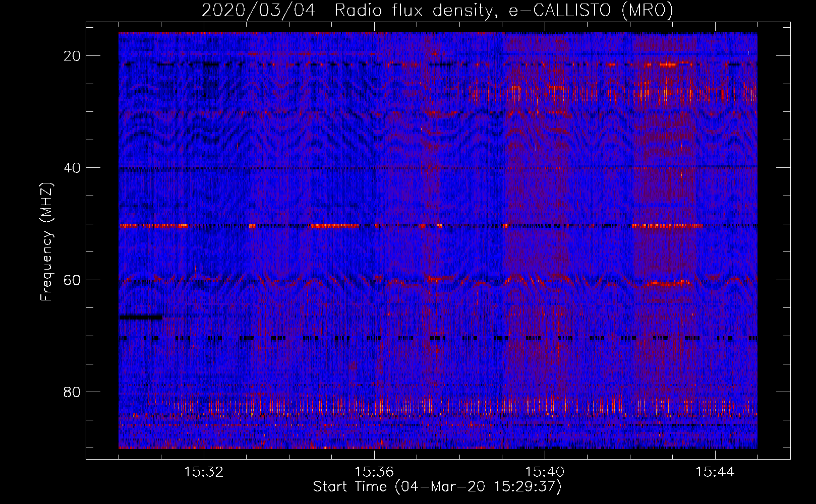Screen dimensions: 816x504
Task: Click the 'Start Time (04-Mar-20 15:29:37)' label
Action: 437,487
